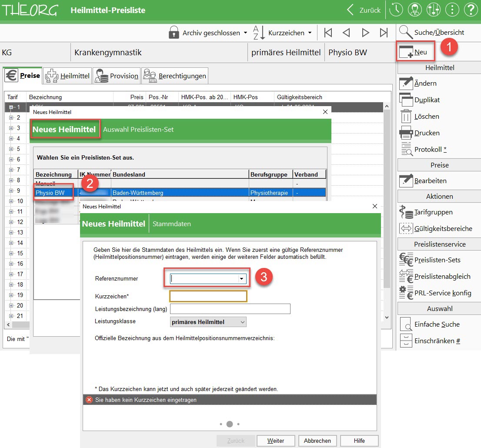481x448 pixels.
Task: Expand tariff row 2 in tree
Action: (x=11, y=117)
